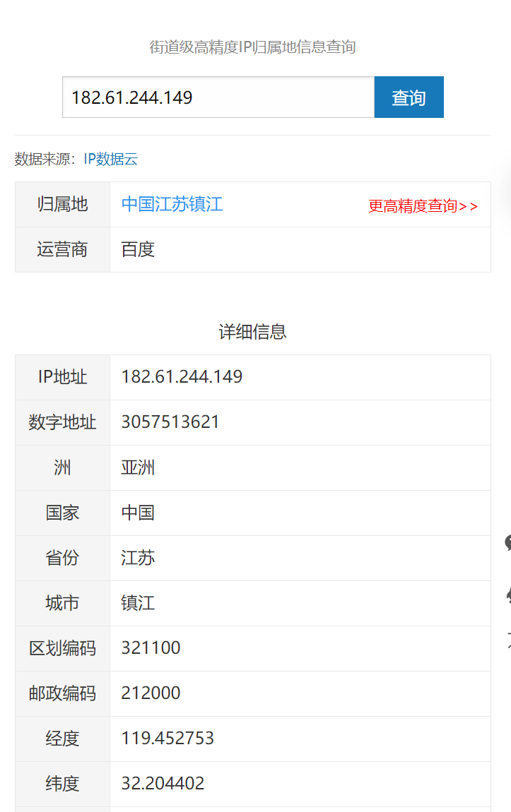The height and width of the screenshot is (812, 511).
Task: Click the IP address search input field
Action: [x=218, y=97]
